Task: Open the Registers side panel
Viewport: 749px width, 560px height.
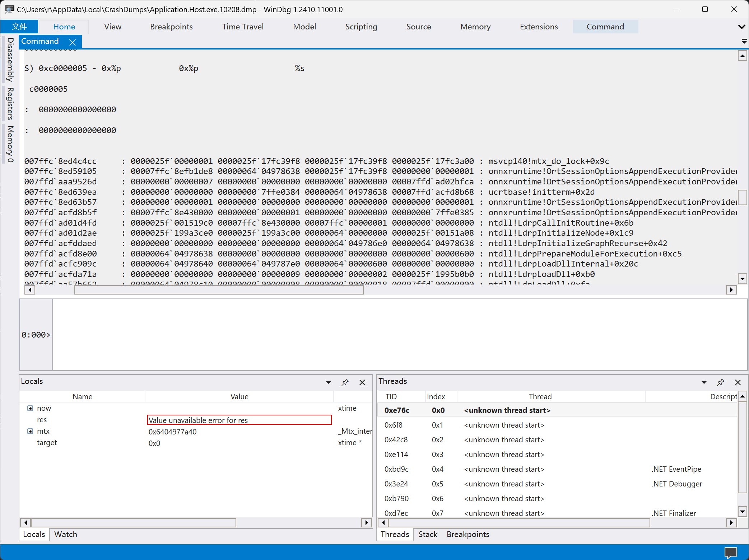Action: [10, 103]
